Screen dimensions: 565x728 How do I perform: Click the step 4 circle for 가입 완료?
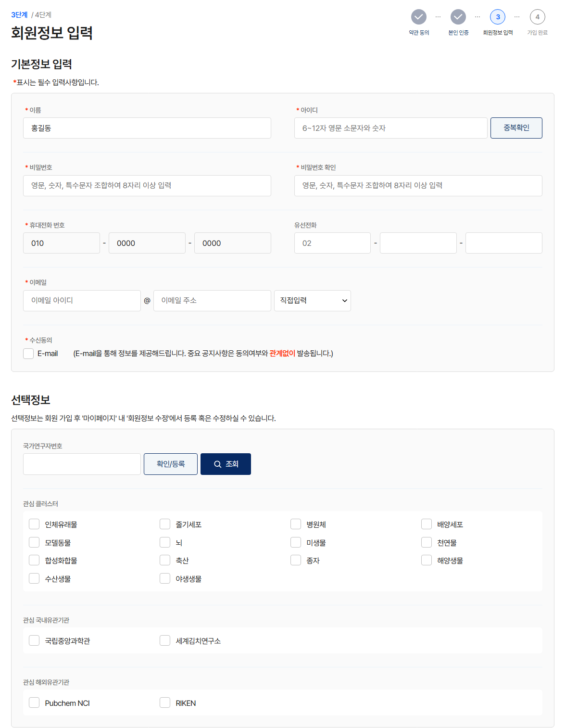(538, 17)
